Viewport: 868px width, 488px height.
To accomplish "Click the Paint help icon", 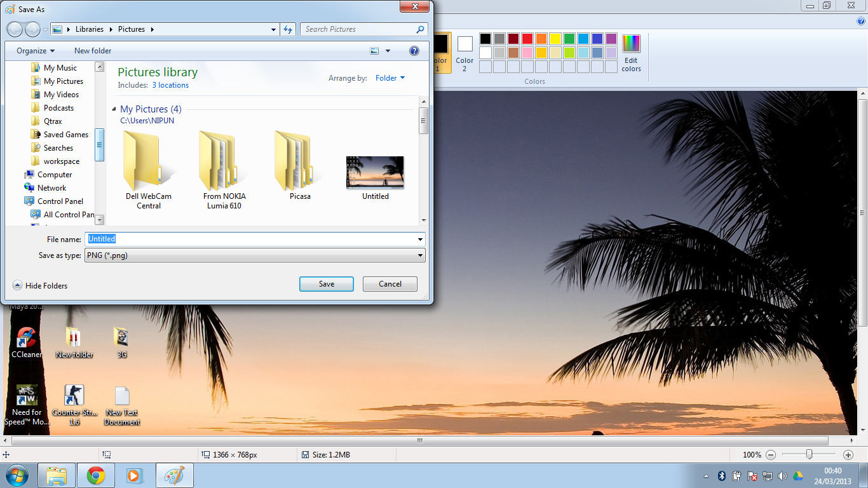I will click(x=861, y=21).
